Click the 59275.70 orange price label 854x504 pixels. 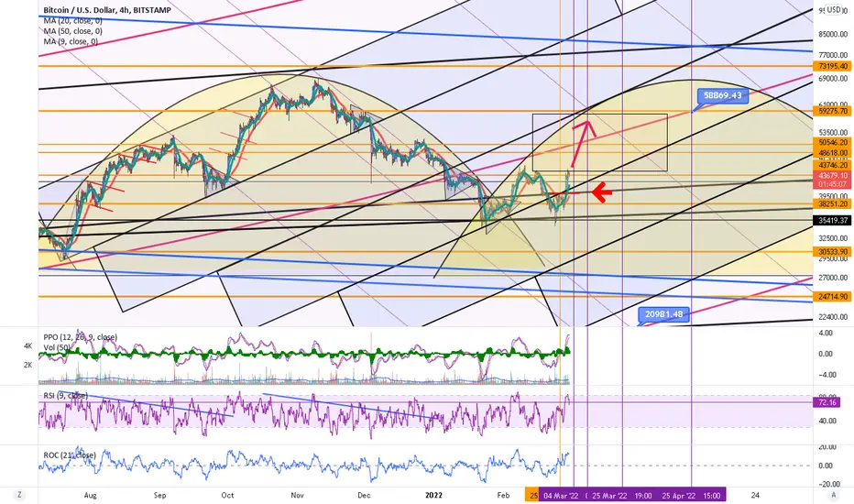pyautogui.click(x=833, y=111)
